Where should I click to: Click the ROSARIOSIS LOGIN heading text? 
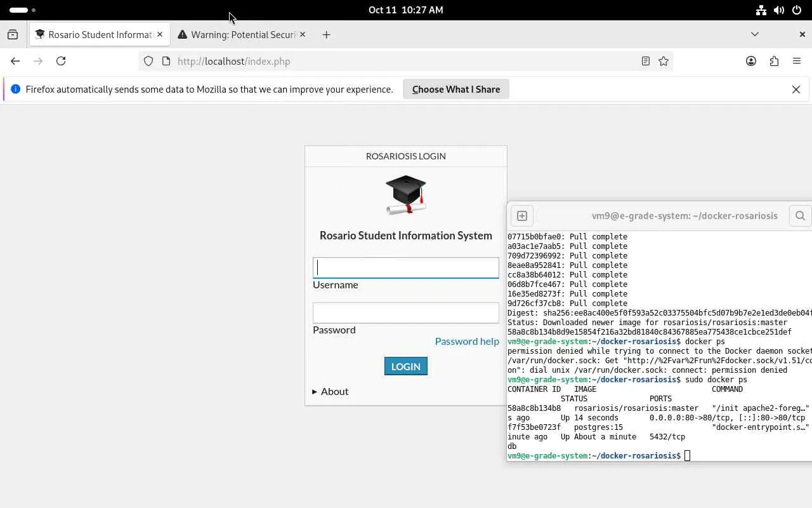pos(406,156)
